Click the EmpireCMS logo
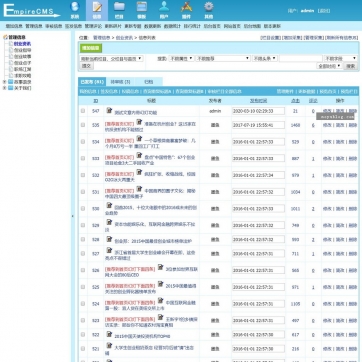This screenshot has width=362, height=362. (31, 11)
